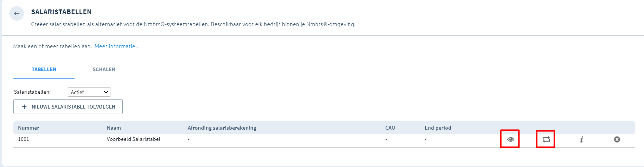
Task: Click the Nummer column header
Action: click(x=29, y=128)
